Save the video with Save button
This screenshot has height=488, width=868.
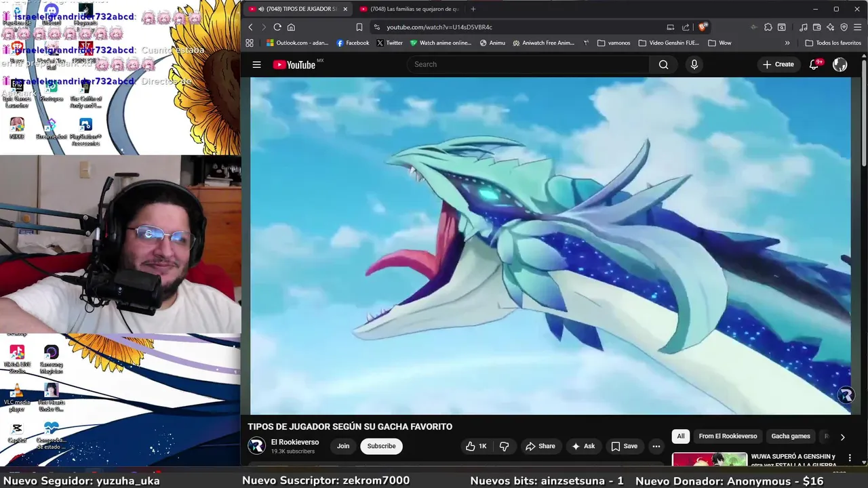(x=624, y=446)
